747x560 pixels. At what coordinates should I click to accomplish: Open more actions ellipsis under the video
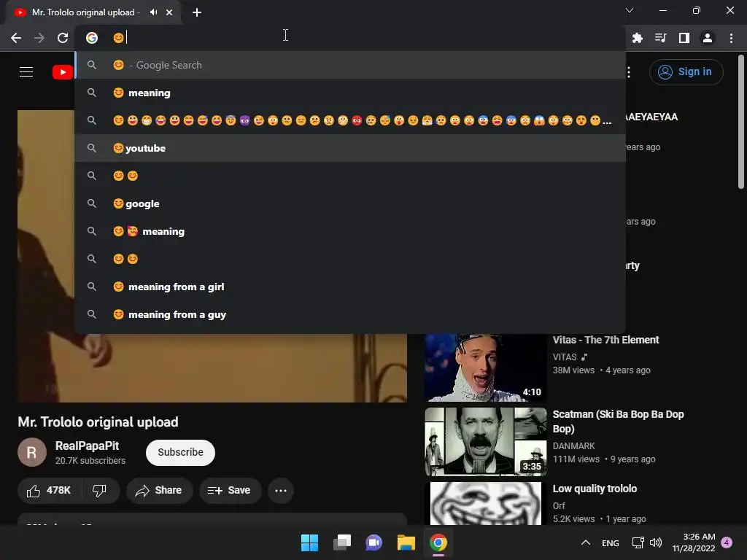point(281,491)
